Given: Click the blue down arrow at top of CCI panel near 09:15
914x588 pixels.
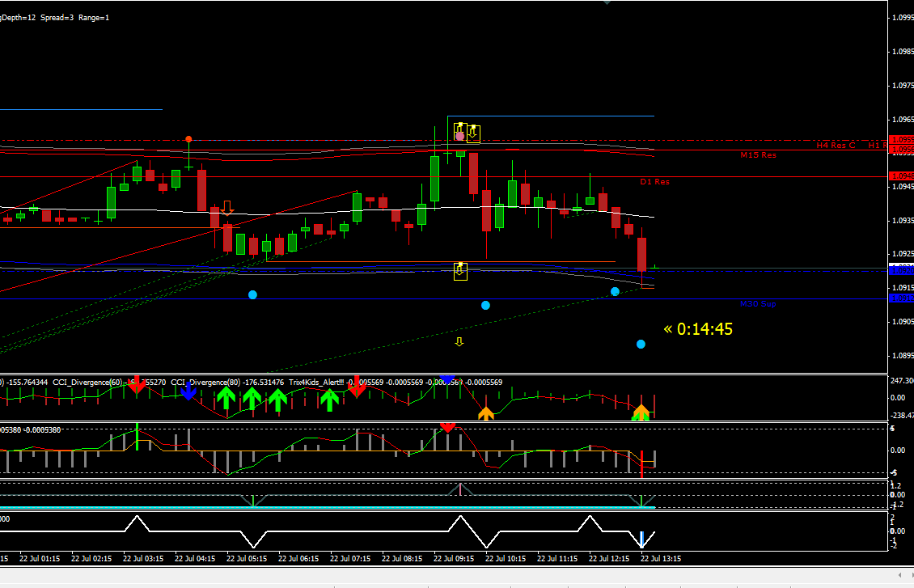Looking at the screenshot, I should (x=447, y=380).
